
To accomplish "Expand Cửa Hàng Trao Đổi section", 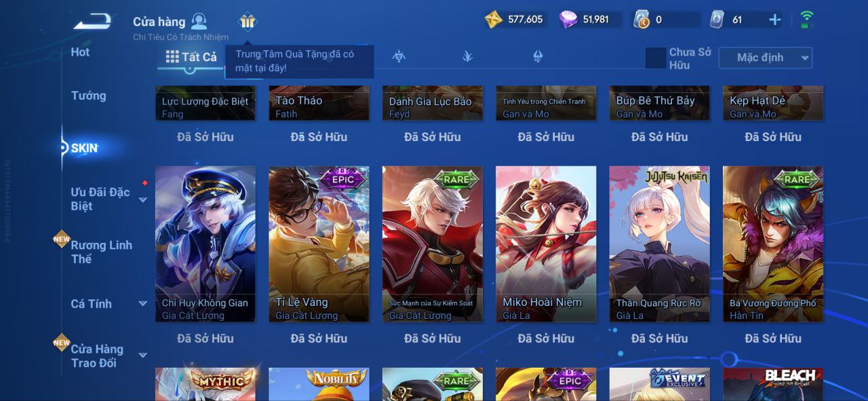I will [x=143, y=355].
